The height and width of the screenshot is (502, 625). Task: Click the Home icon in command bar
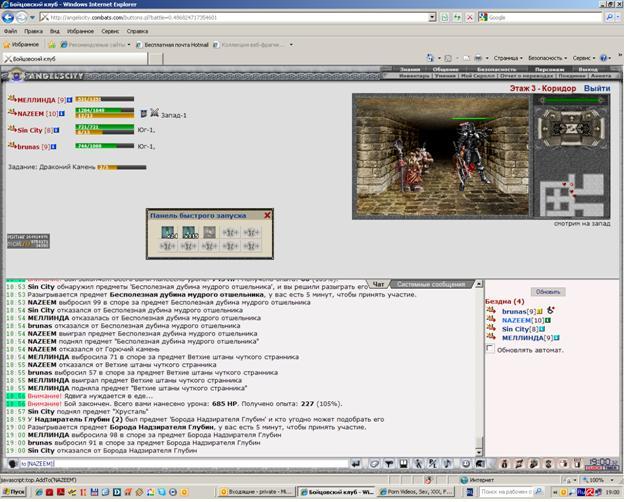click(x=430, y=58)
